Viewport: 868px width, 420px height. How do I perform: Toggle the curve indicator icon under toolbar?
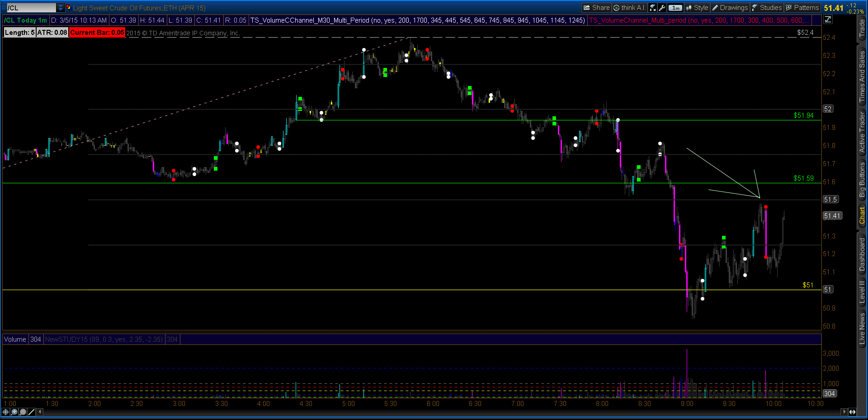click(828, 19)
